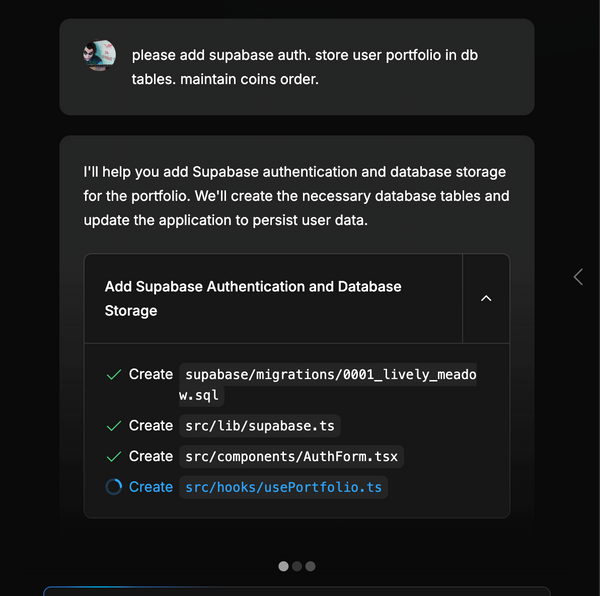Click the user avatar picture
This screenshot has height=596, width=600.
tap(99, 55)
